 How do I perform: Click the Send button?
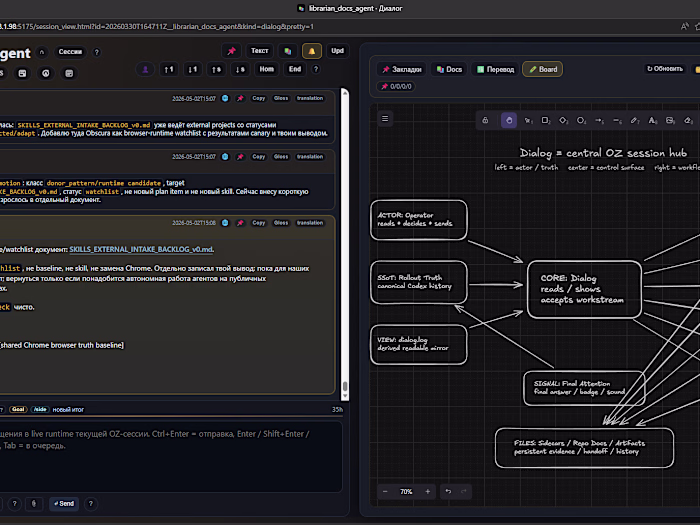tap(64, 504)
